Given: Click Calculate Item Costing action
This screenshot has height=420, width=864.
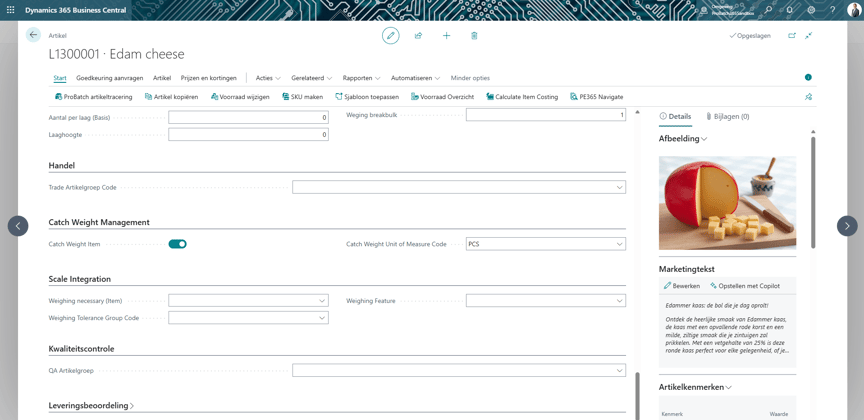Looking at the screenshot, I should [522, 96].
